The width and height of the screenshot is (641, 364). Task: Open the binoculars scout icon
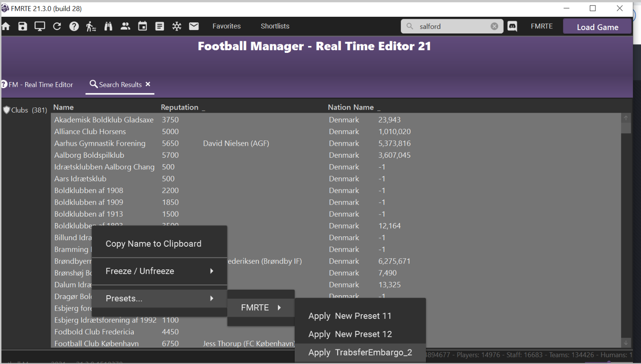pyautogui.click(x=108, y=26)
